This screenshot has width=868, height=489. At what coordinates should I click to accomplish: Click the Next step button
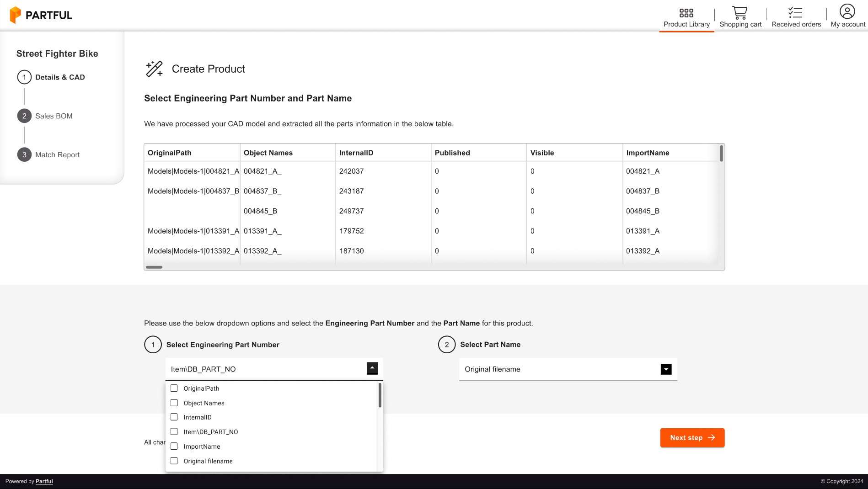[x=692, y=438]
